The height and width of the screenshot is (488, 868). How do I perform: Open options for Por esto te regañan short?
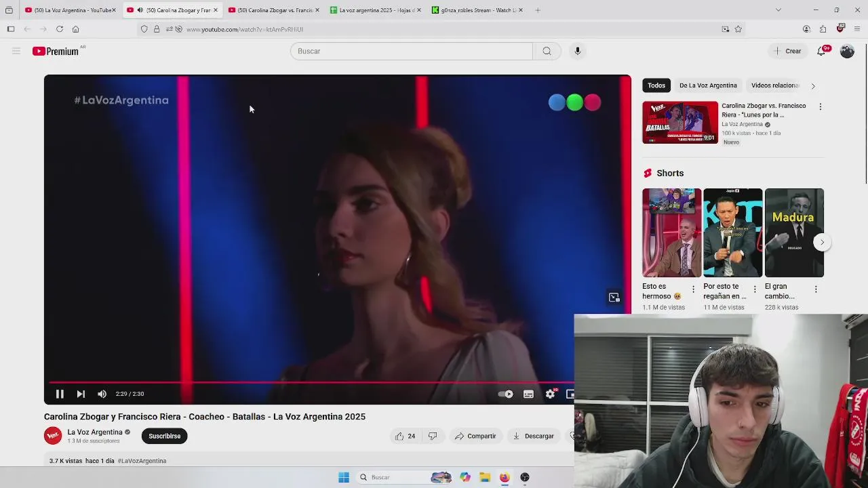755,289
